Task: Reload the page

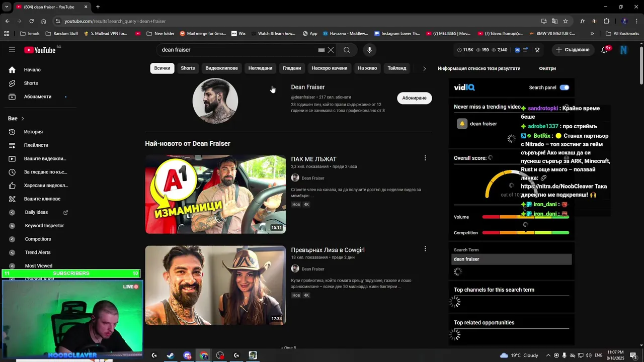Action: 31,21
